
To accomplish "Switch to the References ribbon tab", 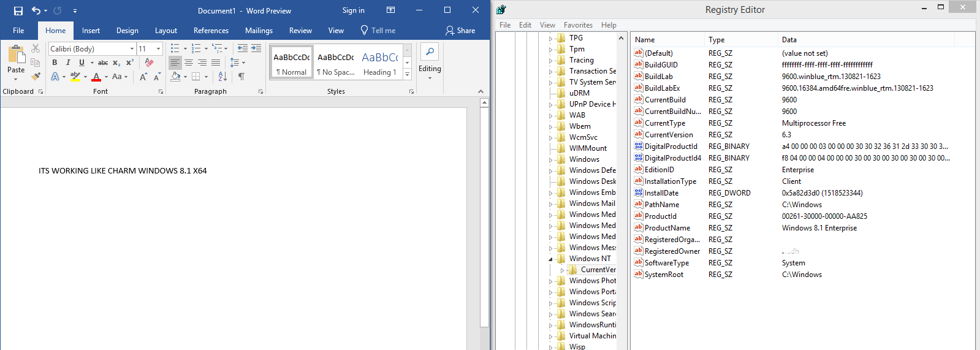I will pos(211,31).
